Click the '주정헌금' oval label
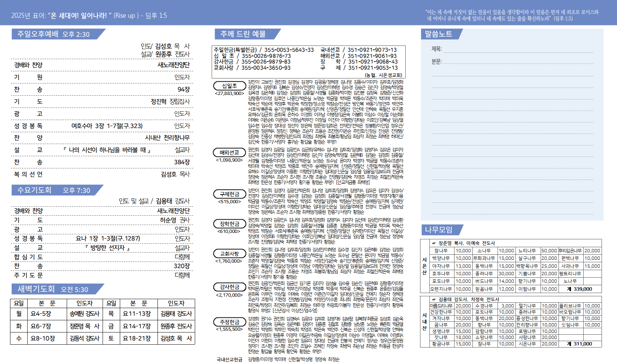617x364 pixels. coord(230,322)
